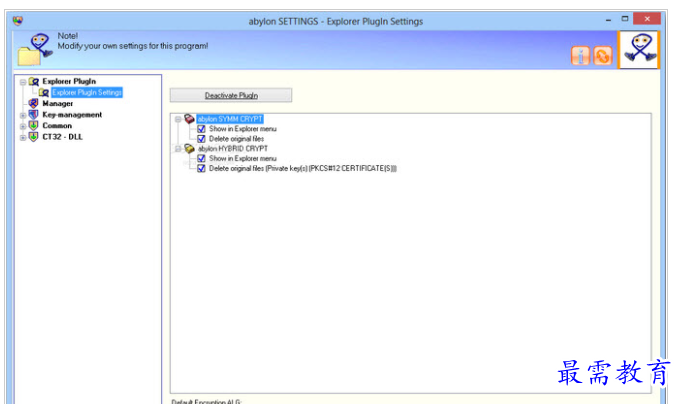Toggle SYMM CRYPT Delete original files checkbox
This screenshot has height=404, width=679.
201,139
